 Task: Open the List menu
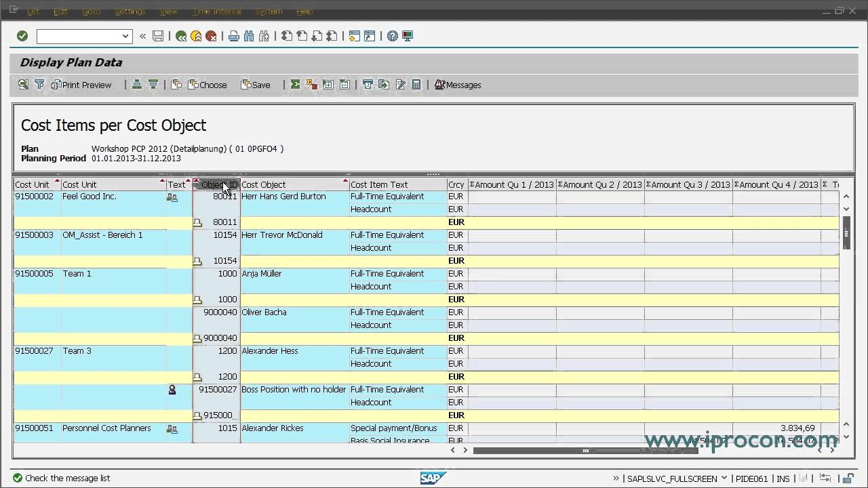click(32, 12)
